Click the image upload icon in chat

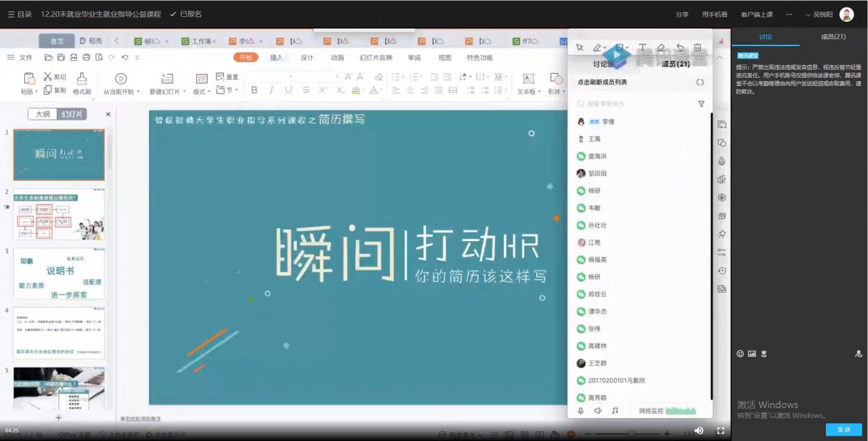pyautogui.click(x=751, y=354)
